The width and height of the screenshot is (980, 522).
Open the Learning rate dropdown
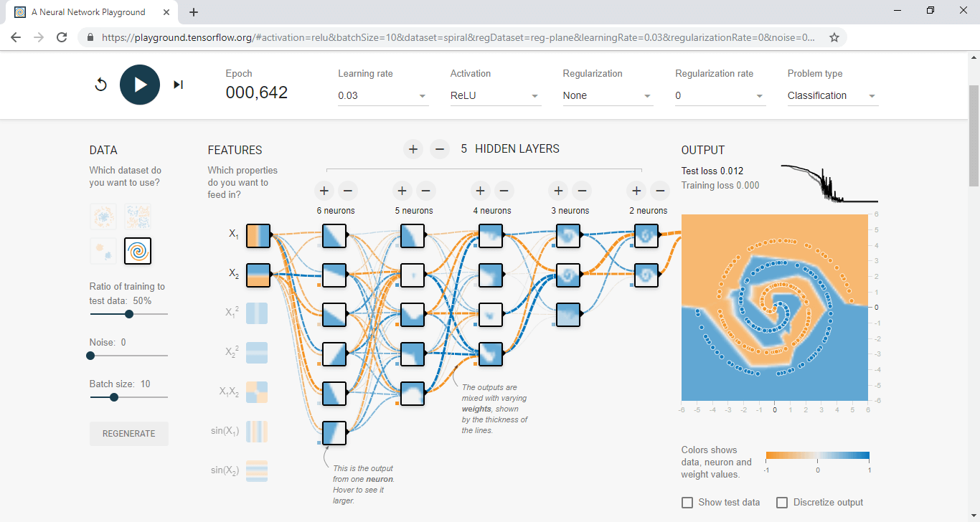[383, 96]
